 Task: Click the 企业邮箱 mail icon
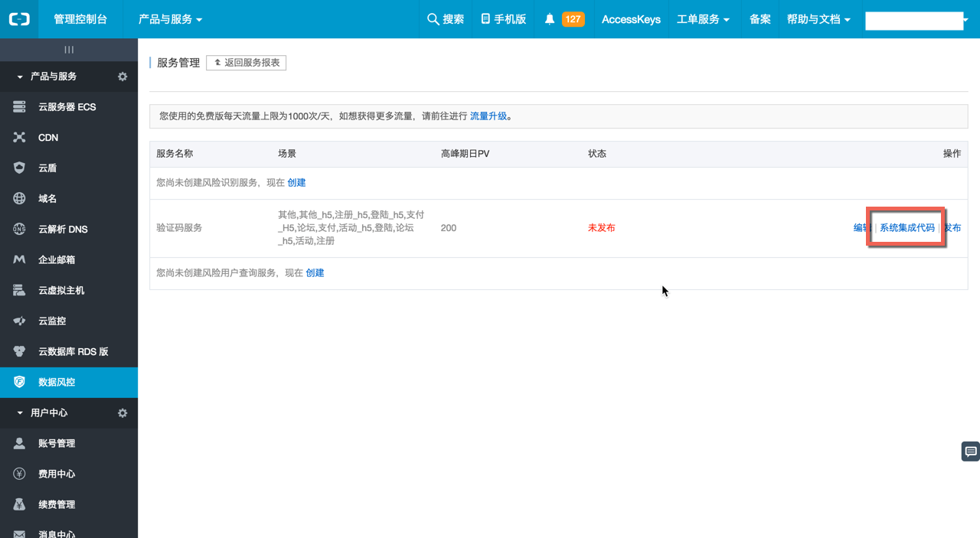(x=19, y=259)
